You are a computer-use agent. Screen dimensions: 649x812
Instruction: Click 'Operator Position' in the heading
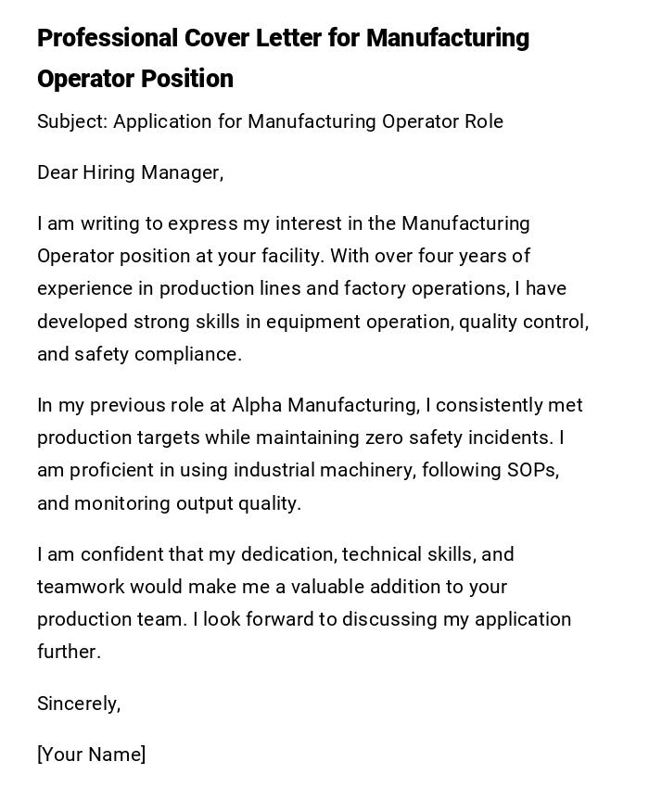coord(135,80)
